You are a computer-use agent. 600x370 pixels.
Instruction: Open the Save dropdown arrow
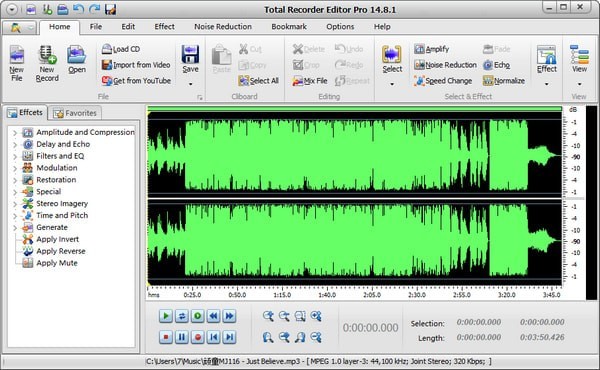[x=190, y=84]
